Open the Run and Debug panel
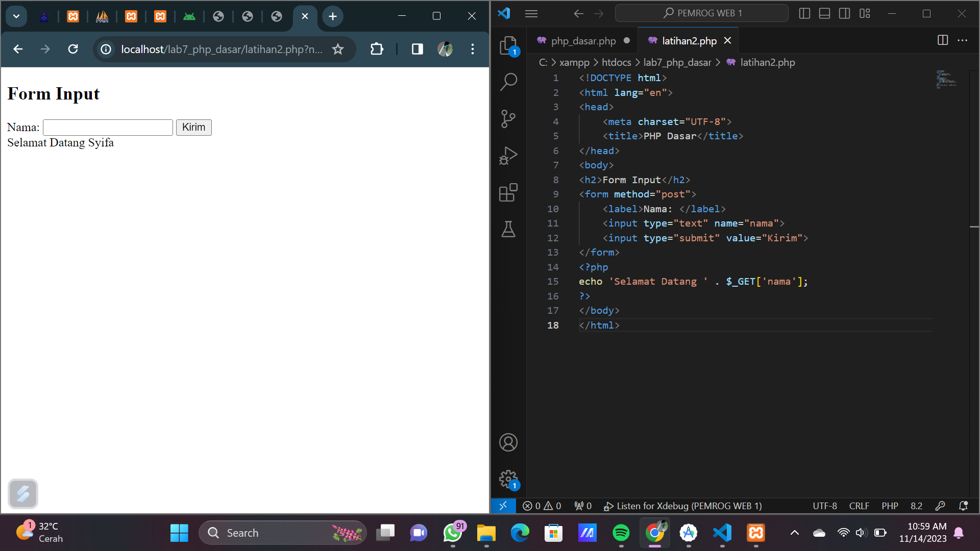980x551 pixels. coord(508,155)
